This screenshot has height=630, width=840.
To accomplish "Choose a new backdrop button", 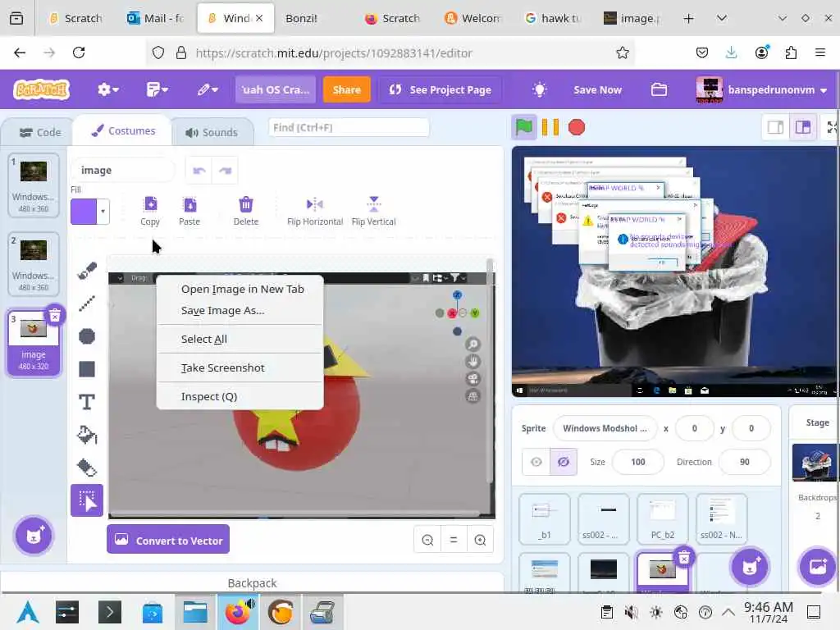I will tap(818, 566).
